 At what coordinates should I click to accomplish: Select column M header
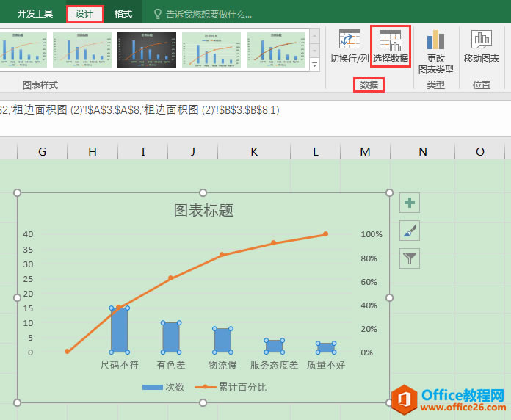(x=365, y=151)
